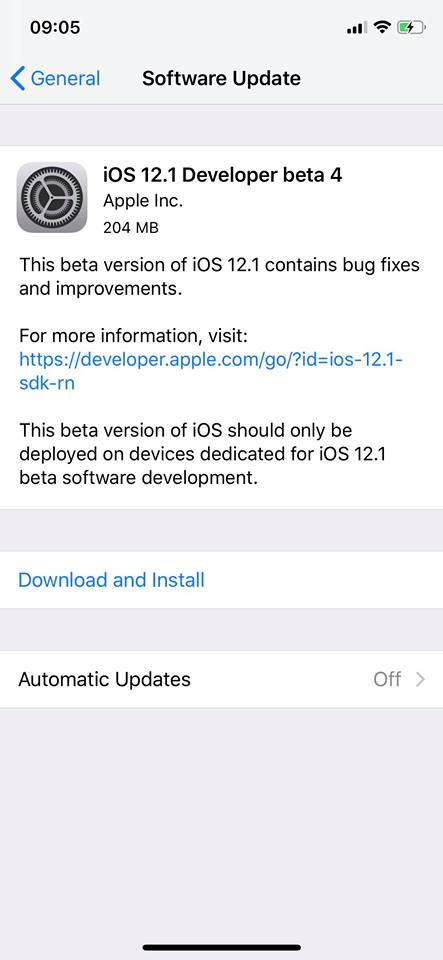
Task: Tap Download and Install
Action: tap(111, 580)
